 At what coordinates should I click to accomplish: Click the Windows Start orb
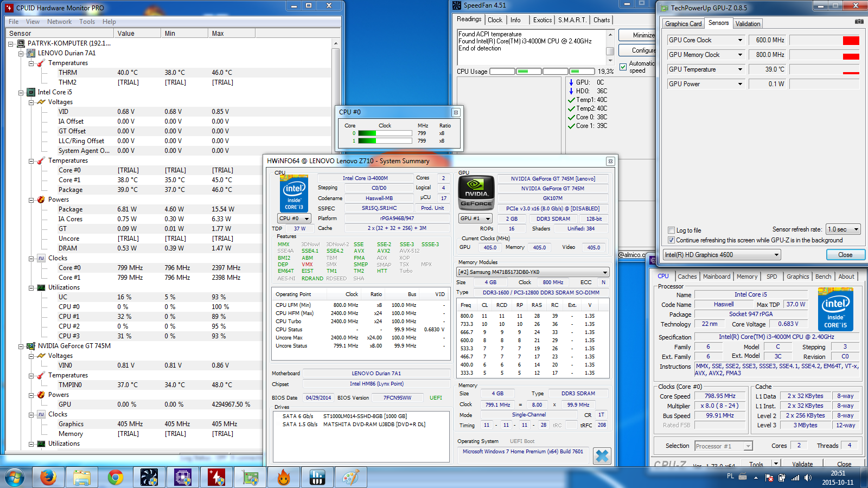(15, 477)
